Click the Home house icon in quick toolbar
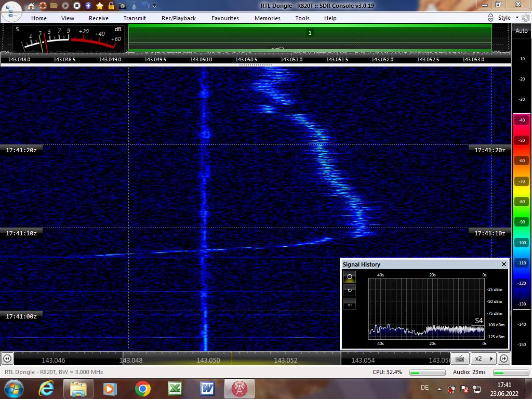This screenshot has height=399, width=532. coord(31,6)
